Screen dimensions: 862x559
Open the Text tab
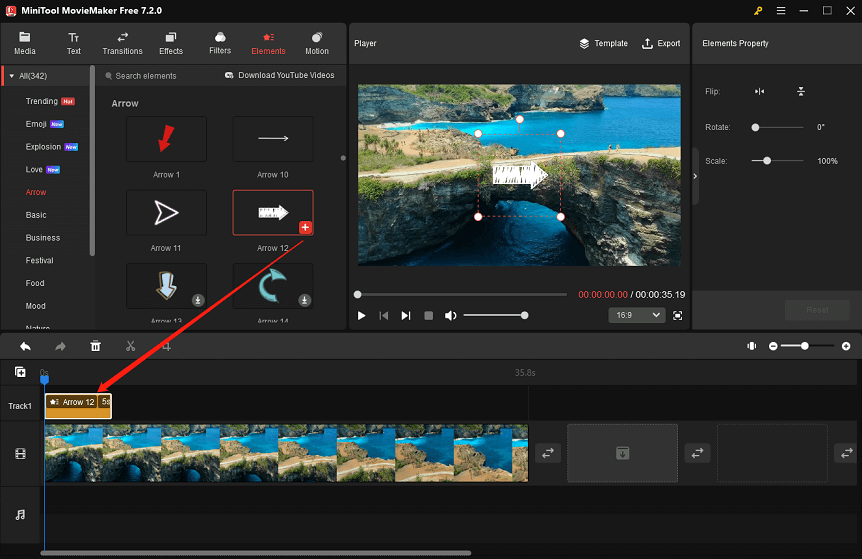74,43
